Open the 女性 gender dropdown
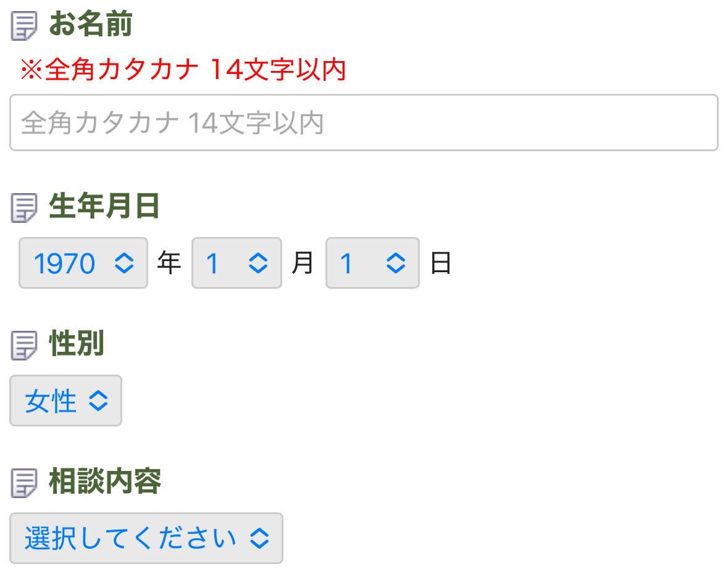Viewport: 728px width, 574px height. (65, 401)
